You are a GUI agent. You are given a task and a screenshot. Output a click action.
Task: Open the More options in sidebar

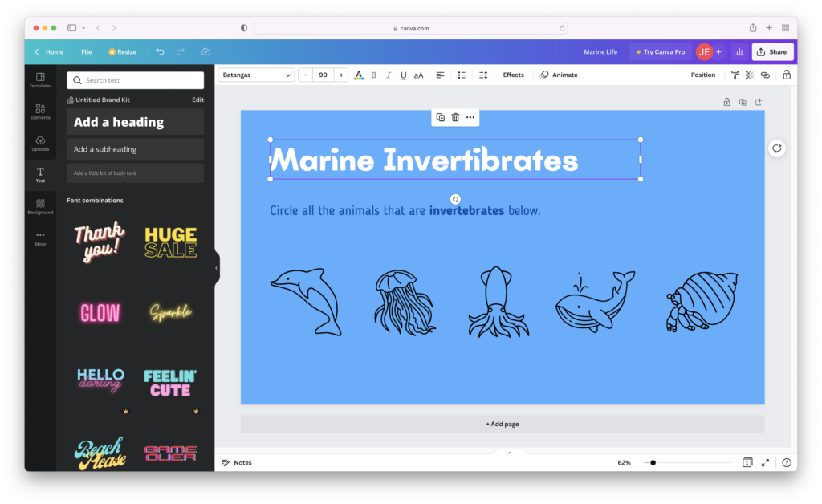(x=40, y=238)
